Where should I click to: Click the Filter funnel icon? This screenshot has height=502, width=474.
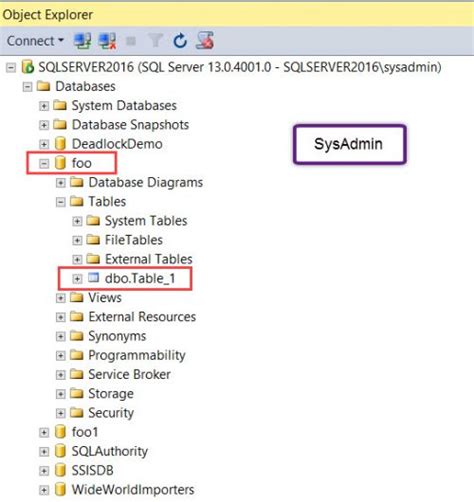pyautogui.click(x=155, y=41)
